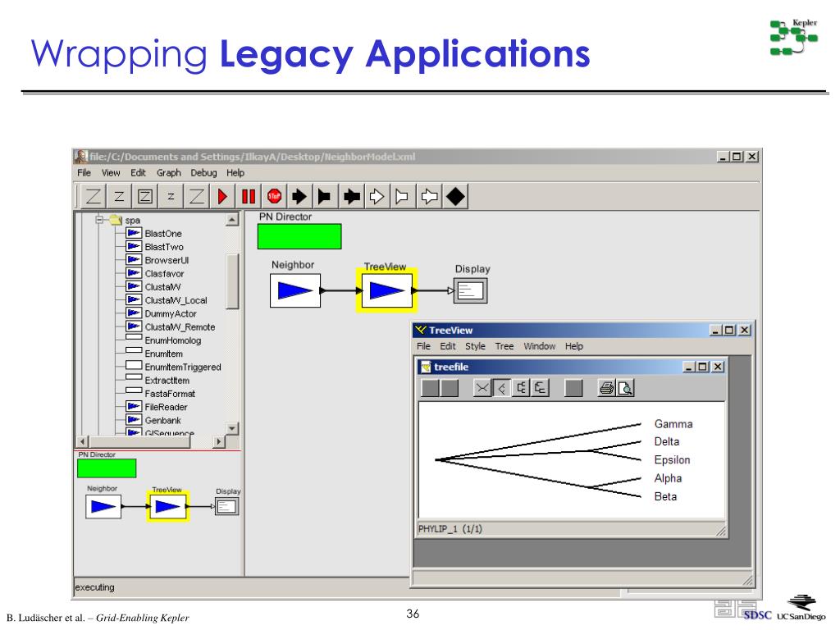
Task: Open the File menu in Kepler window
Action: coord(84,172)
